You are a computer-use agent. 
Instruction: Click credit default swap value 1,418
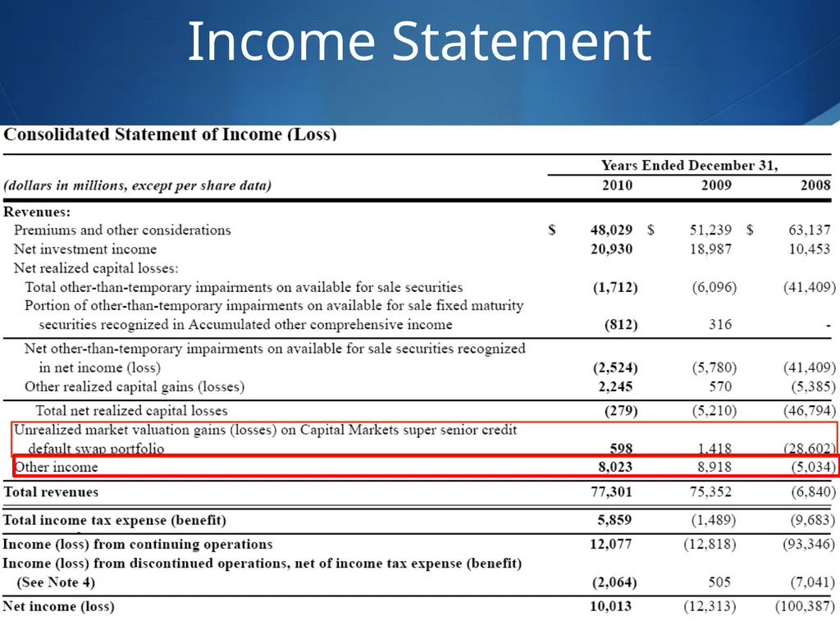click(x=714, y=449)
